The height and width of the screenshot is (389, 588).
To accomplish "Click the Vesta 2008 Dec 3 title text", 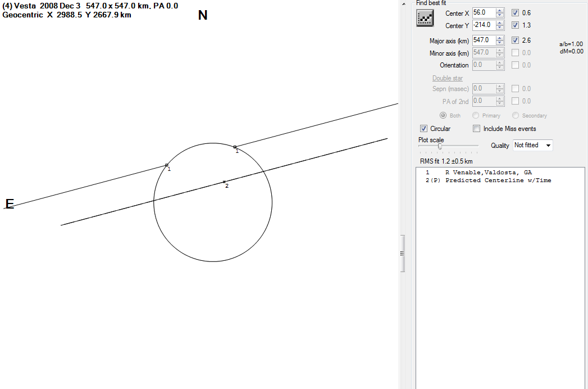I will 90,6.
